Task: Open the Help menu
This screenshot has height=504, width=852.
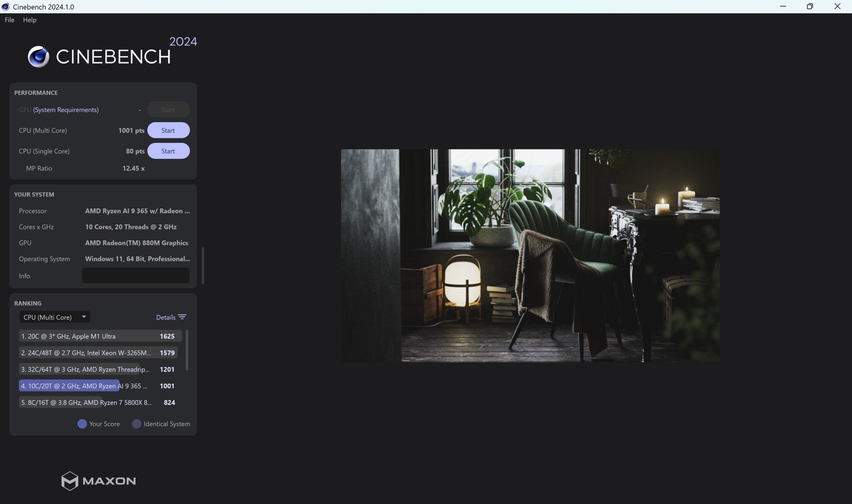Action: (30, 20)
